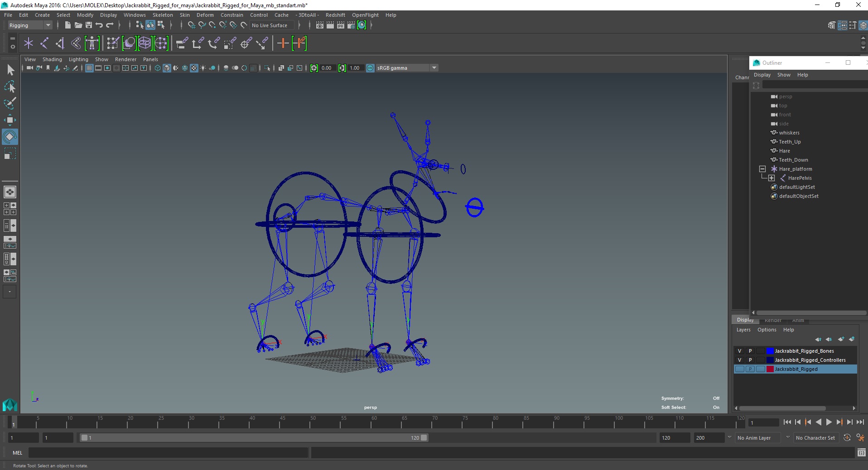Viewport: 868px width, 470px height.
Task: Choose the Lasso select tool
Action: pos(10,86)
